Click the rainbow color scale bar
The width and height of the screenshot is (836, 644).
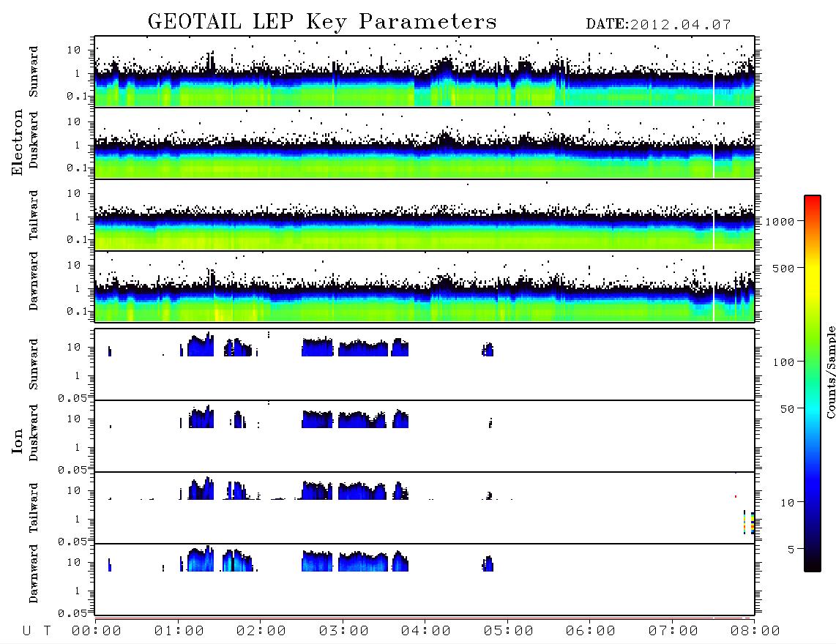[812, 383]
